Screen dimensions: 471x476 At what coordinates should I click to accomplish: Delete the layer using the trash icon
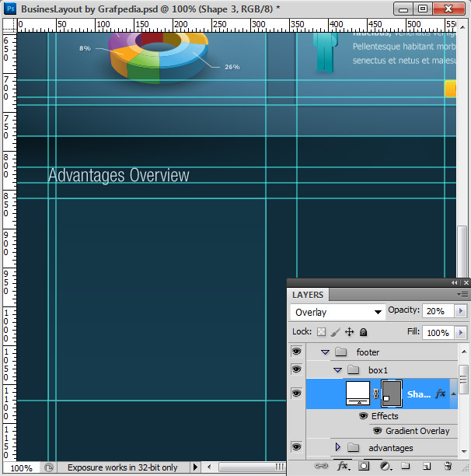click(448, 466)
